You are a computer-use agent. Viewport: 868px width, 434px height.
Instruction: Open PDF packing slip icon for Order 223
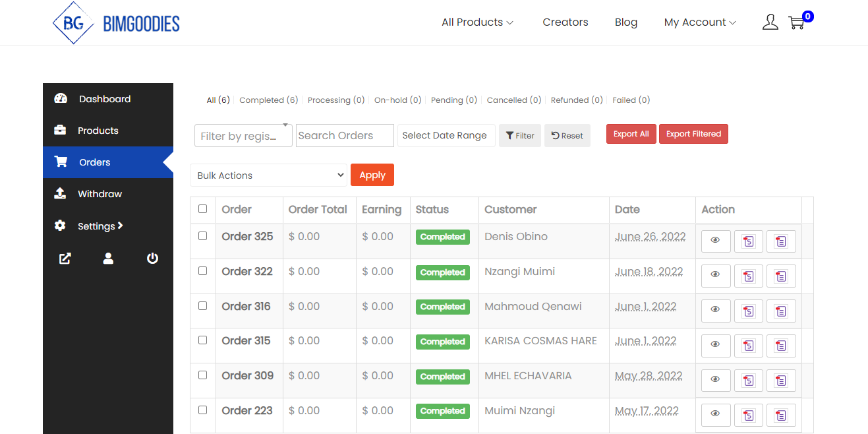(x=781, y=415)
